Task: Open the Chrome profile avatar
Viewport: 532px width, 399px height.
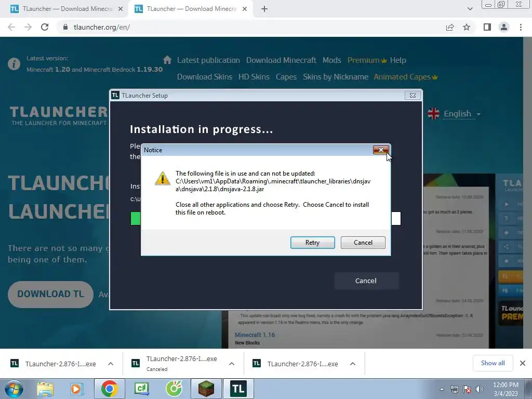Action: 504,27
